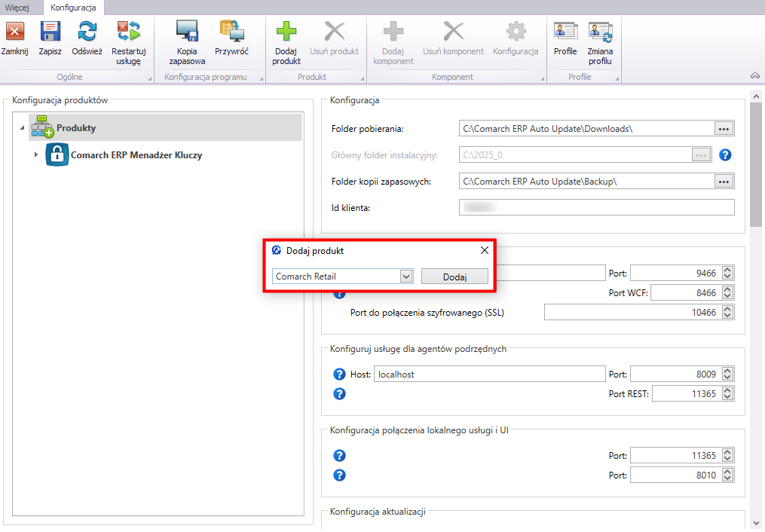Select the Comarch ERP Menadżer Kluczy row text

136,155
